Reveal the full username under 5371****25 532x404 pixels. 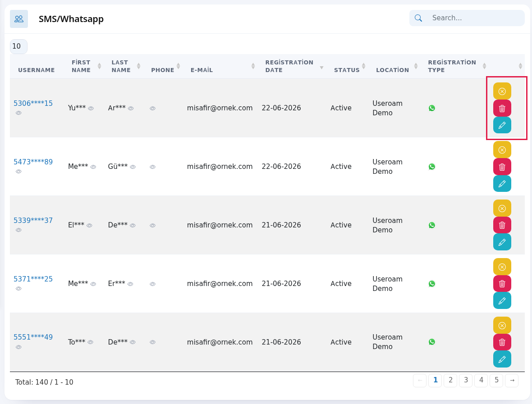(x=18, y=288)
